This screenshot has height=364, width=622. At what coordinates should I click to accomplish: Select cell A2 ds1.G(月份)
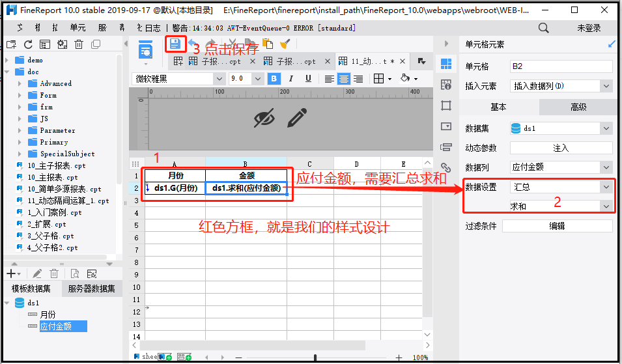[x=175, y=188]
